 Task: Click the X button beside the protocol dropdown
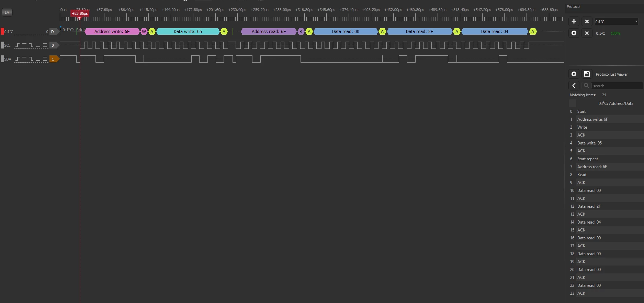[x=587, y=21]
